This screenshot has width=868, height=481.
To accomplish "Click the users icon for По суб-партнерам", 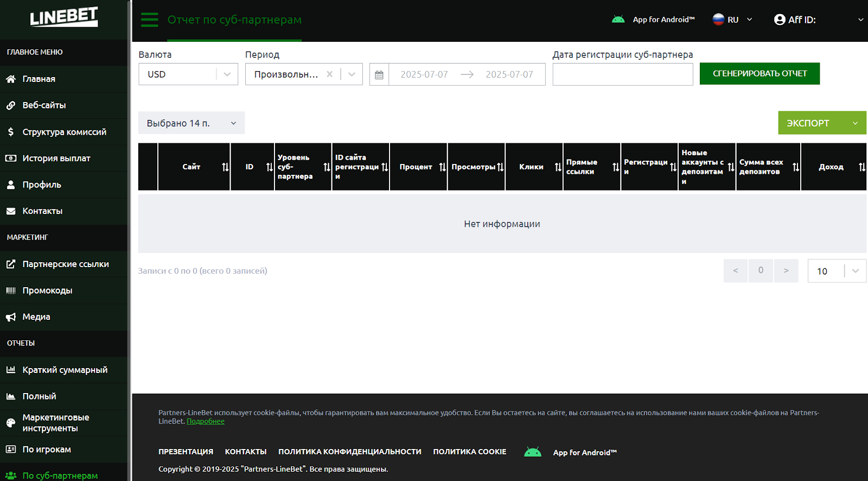I will 11,476.
